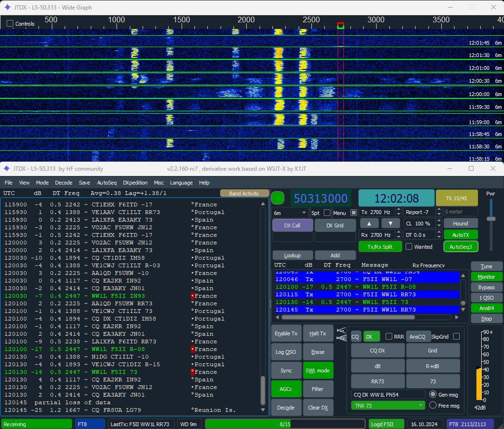Screen dimensions: 504x429
Task: Select the vertical message tab 2
Action: coord(341,337)
